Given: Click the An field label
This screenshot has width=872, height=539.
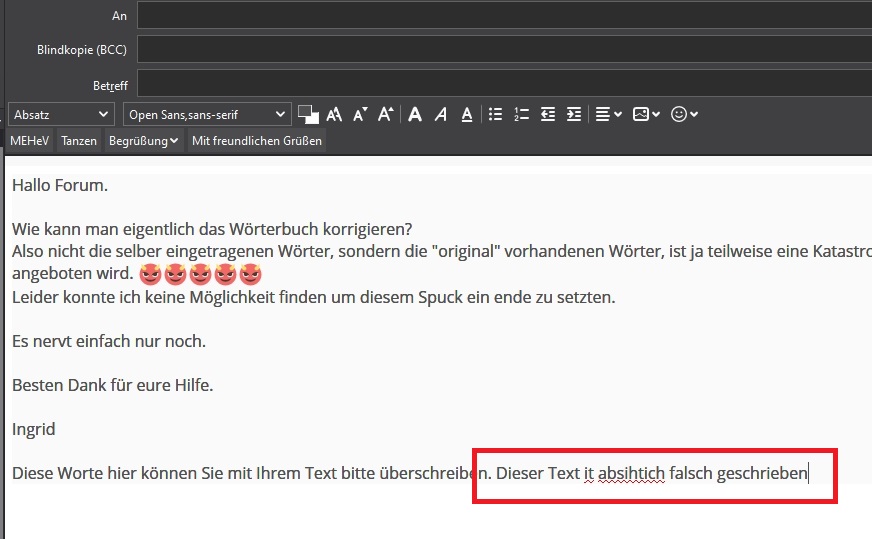Looking at the screenshot, I should coord(120,16).
